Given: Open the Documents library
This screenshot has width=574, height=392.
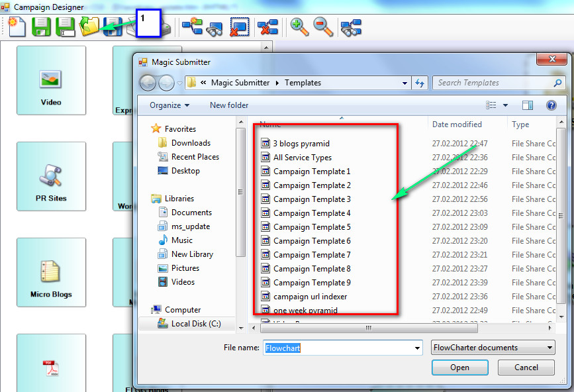Looking at the screenshot, I should click(185, 213).
